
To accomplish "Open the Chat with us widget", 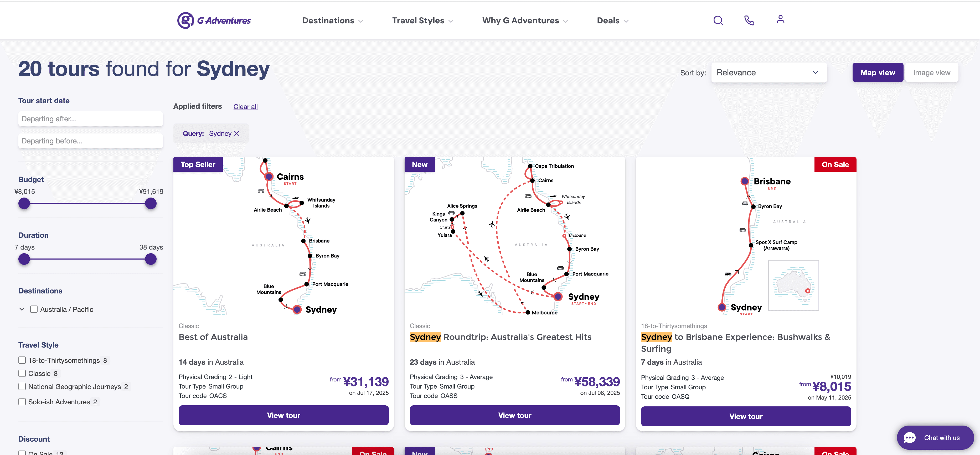I will point(935,437).
